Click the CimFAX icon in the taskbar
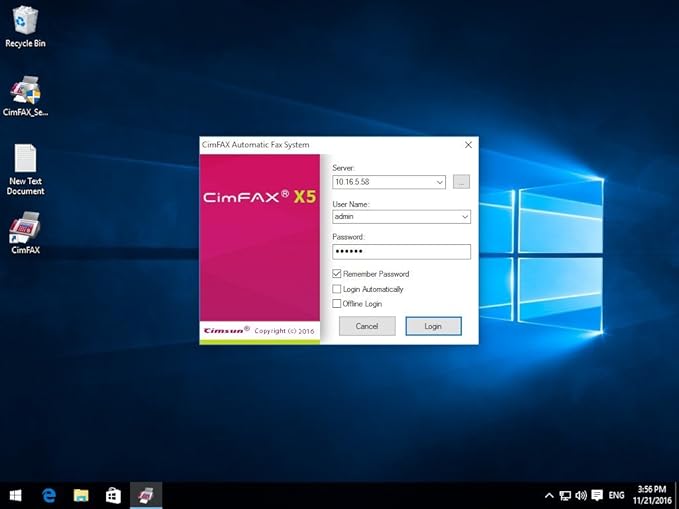 145,495
